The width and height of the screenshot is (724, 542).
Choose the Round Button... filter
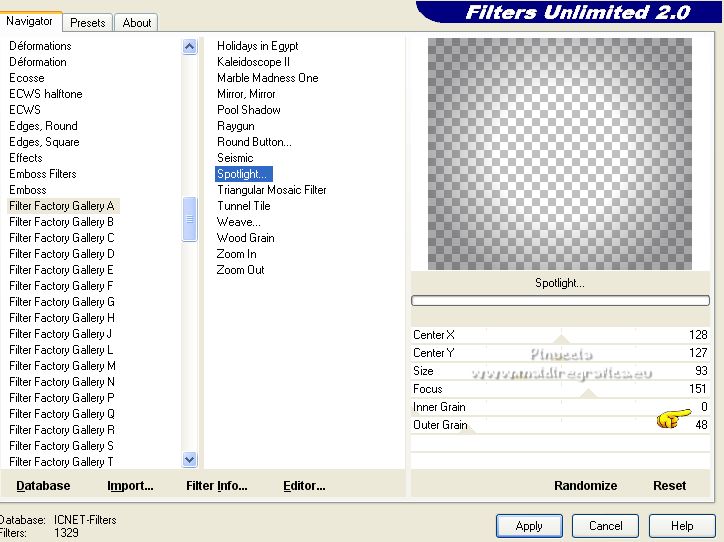click(254, 142)
